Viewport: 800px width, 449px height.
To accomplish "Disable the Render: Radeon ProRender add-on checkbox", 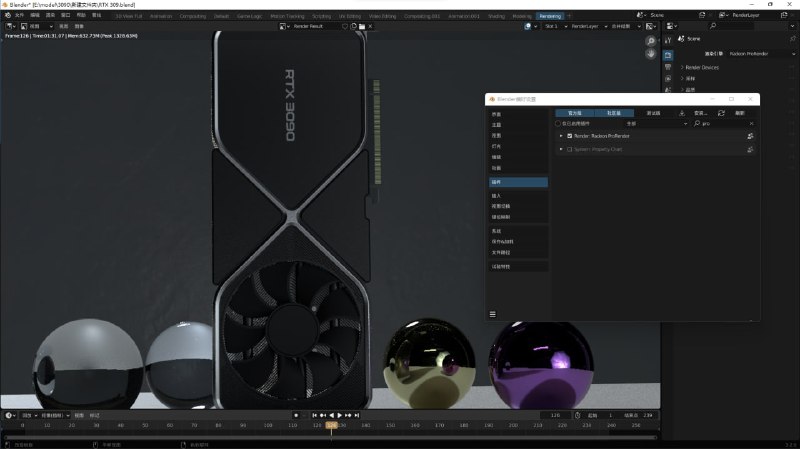I will click(x=569, y=136).
